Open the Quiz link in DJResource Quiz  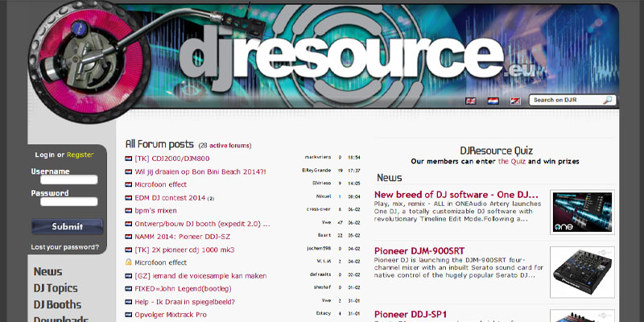[x=512, y=162]
